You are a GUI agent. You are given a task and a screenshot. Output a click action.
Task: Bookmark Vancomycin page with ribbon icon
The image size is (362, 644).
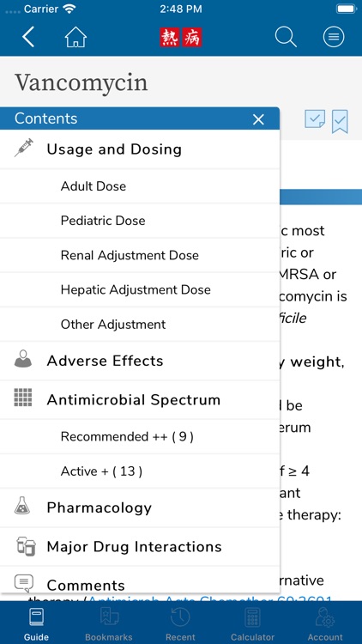pos(341,121)
